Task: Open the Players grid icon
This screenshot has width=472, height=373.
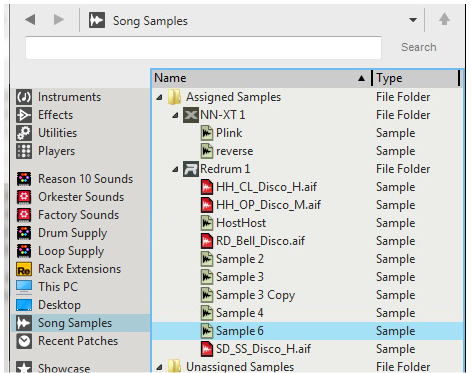Action: click(24, 151)
